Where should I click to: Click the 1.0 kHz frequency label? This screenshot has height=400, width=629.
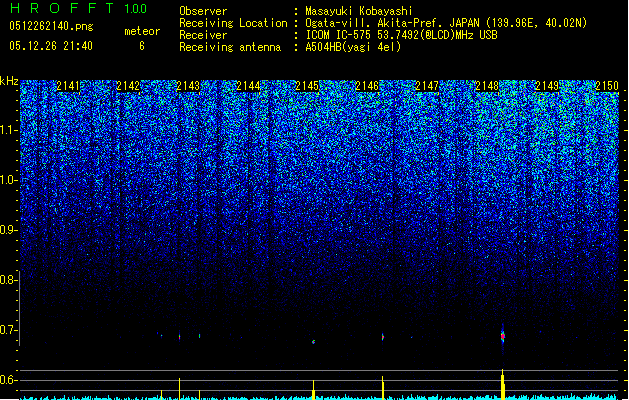point(8,180)
